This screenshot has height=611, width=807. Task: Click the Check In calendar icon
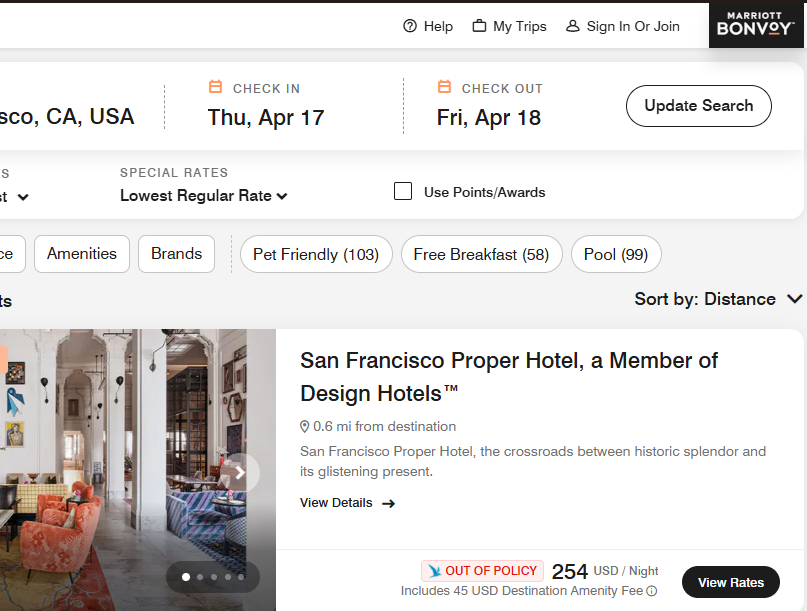(x=215, y=87)
